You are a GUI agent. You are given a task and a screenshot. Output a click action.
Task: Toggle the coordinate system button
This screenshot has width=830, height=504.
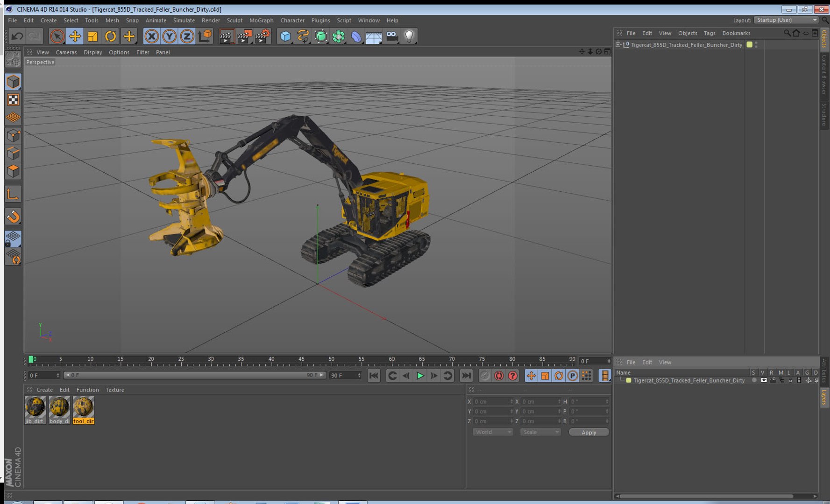[205, 36]
